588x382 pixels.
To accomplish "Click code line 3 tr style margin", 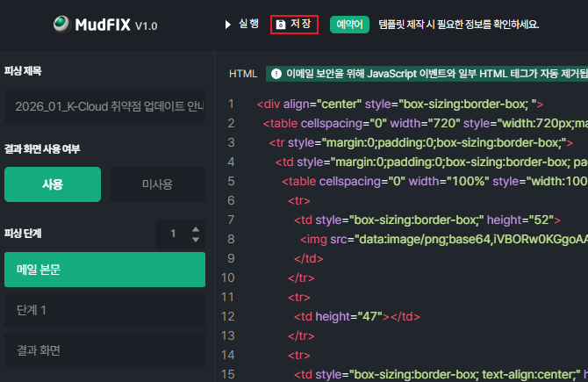I will [x=420, y=142].
